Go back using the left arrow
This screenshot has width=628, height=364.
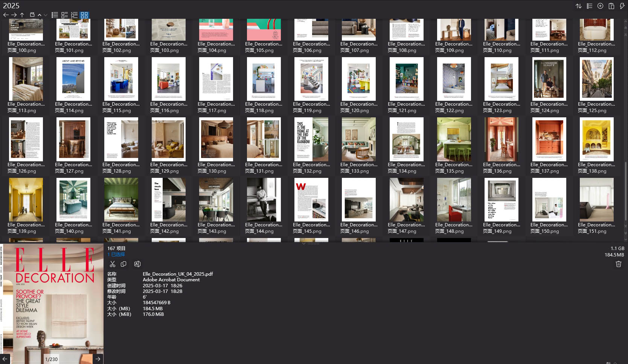6,15
